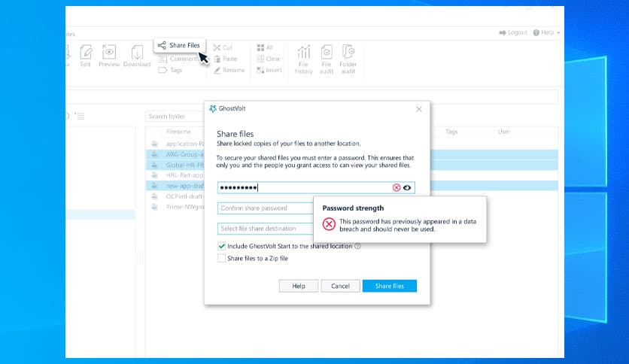
Task: Open the Preview tool
Action: [x=109, y=56]
